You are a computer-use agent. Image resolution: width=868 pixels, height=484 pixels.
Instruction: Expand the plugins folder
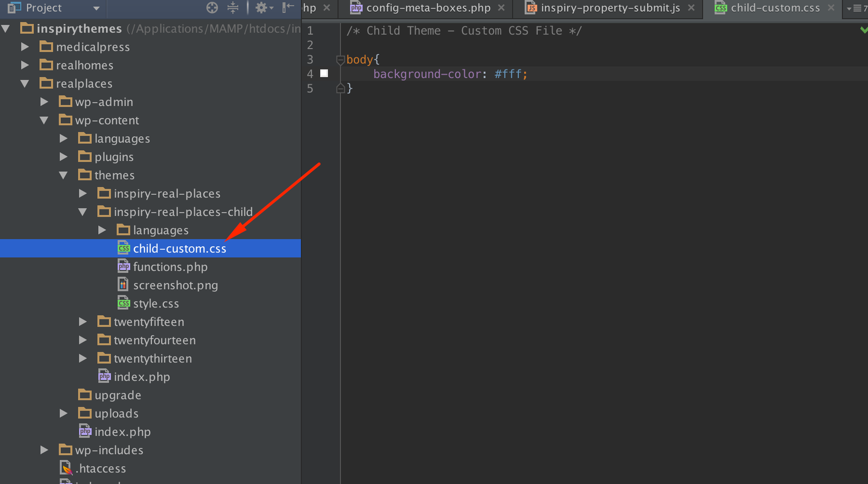(63, 157)
